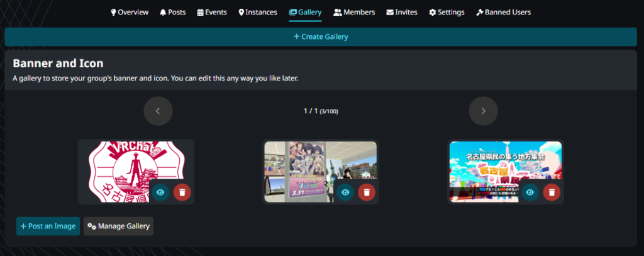644x256 pixels.
Task: Switch to the Instances tab
Action: coord(257,12)
